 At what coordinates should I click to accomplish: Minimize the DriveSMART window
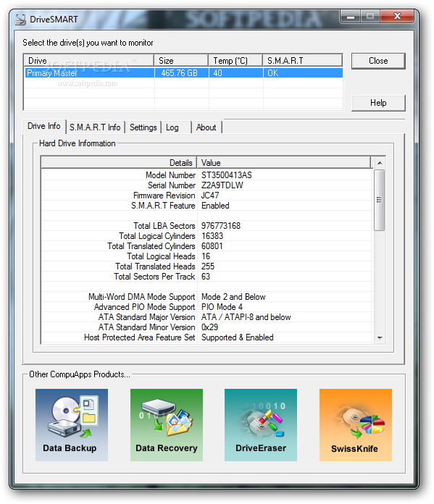[351, 17]
